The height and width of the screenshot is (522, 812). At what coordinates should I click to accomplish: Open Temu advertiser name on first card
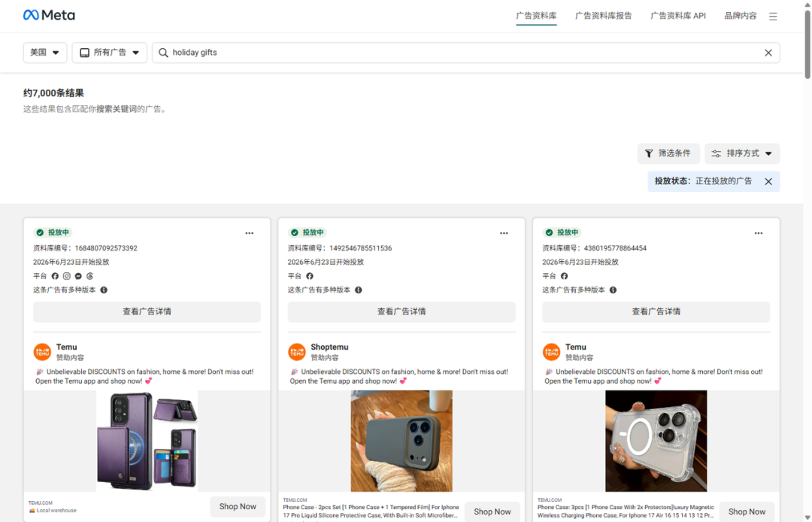(x=67, y=347)
